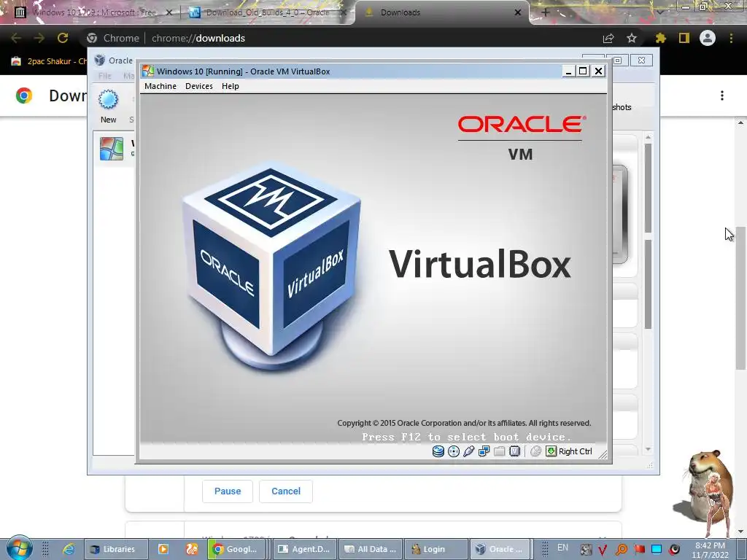Cancel the Chrome download
The image size is (747, 560).
[x=286, y=491]
